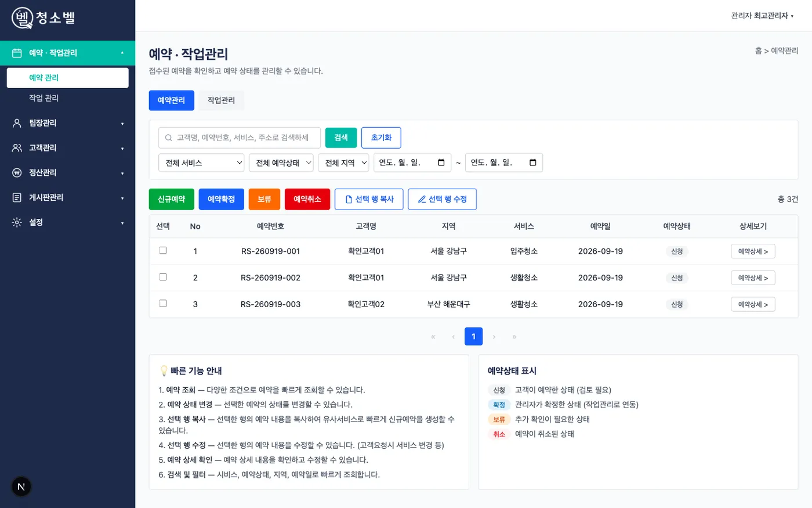
Task: Open the 관리자 최고관리자 account dropdown
Action: pos(762,16)
